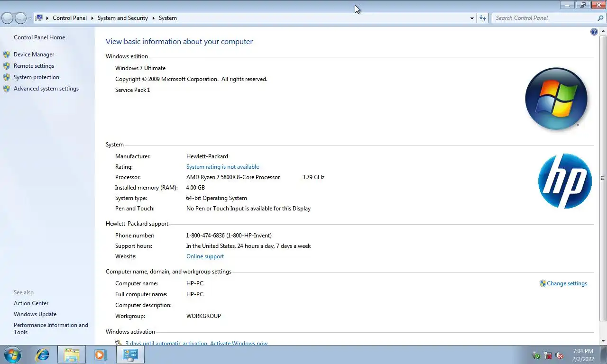Click the Service Pack 1 text
Image resolution: width=607 pixels, height=364 pixels.
(132, 90)
